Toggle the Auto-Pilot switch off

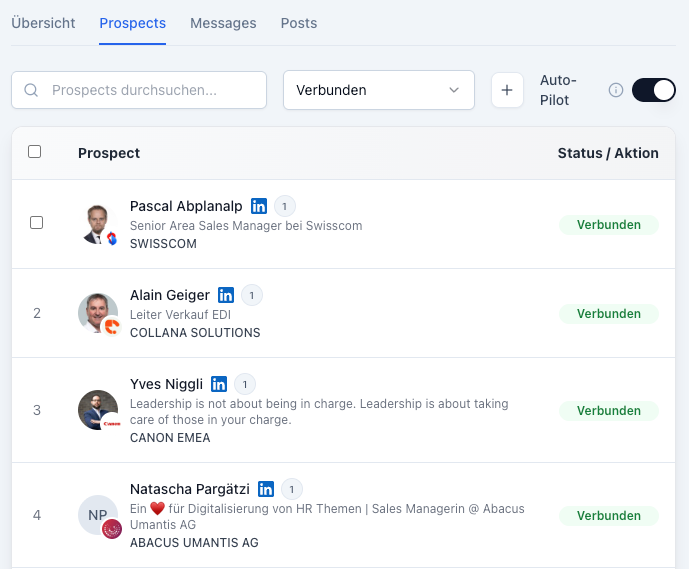[654, 90]
